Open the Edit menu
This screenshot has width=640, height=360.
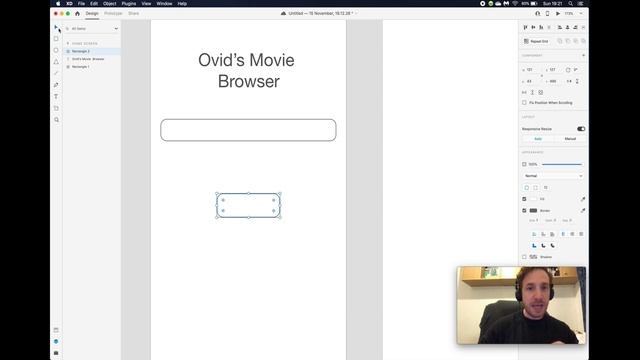[x=94, y=3]
